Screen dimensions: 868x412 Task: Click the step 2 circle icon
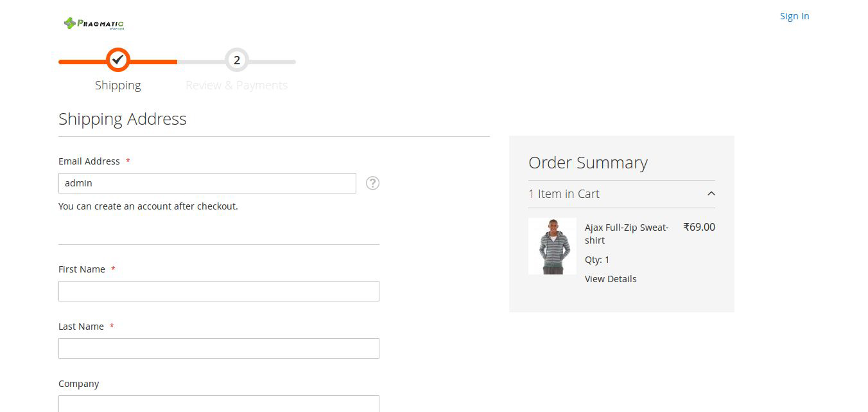coord(237,60)
